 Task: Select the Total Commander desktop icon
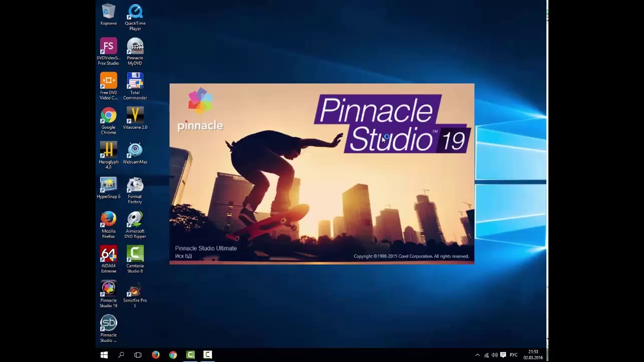[x=135, y=86]
